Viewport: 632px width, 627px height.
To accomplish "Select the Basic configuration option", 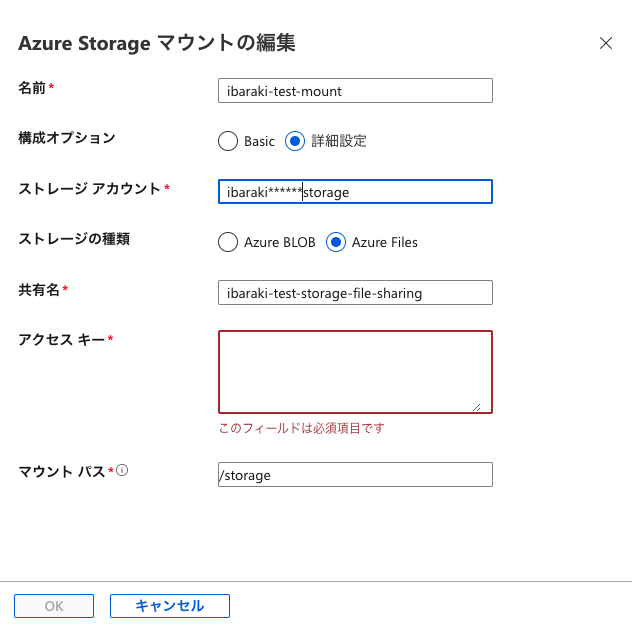I will (228, 141).
